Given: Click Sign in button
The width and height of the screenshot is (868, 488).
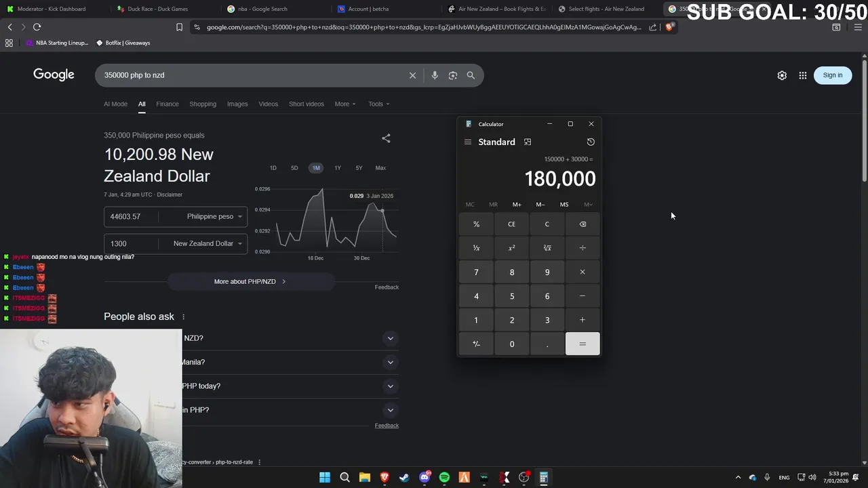Looking at the screenshot, I should pos(833,75).
